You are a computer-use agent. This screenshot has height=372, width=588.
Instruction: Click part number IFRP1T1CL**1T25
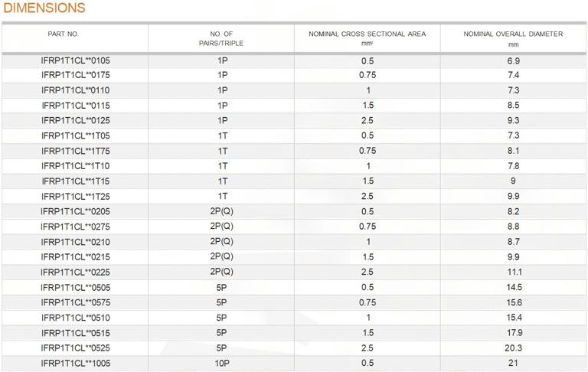click(x=75, y=197)
